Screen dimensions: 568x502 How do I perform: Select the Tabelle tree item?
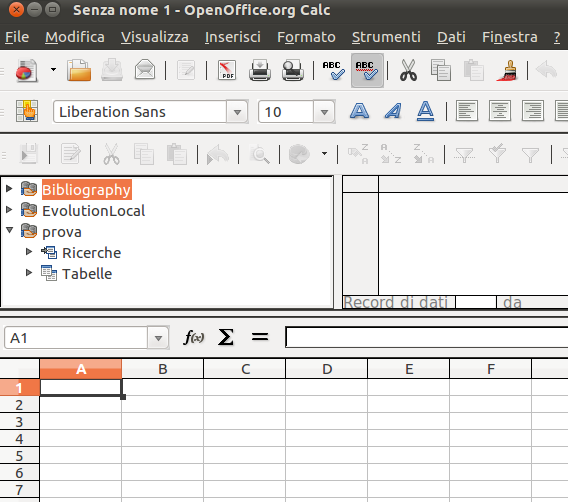tap(87, 274)
